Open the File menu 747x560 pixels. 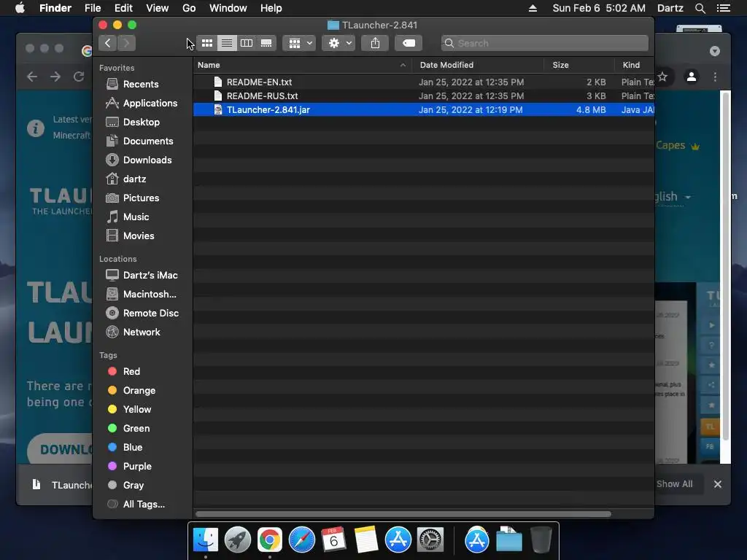[x=93, y=8]
